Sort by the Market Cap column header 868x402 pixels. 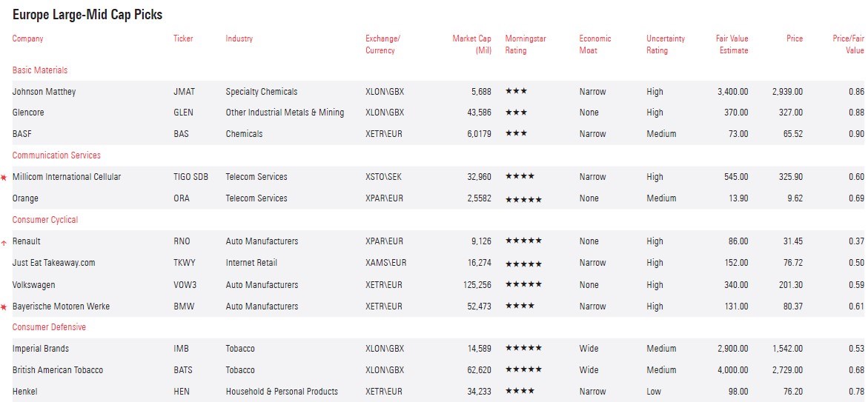(x=472, y=44)
